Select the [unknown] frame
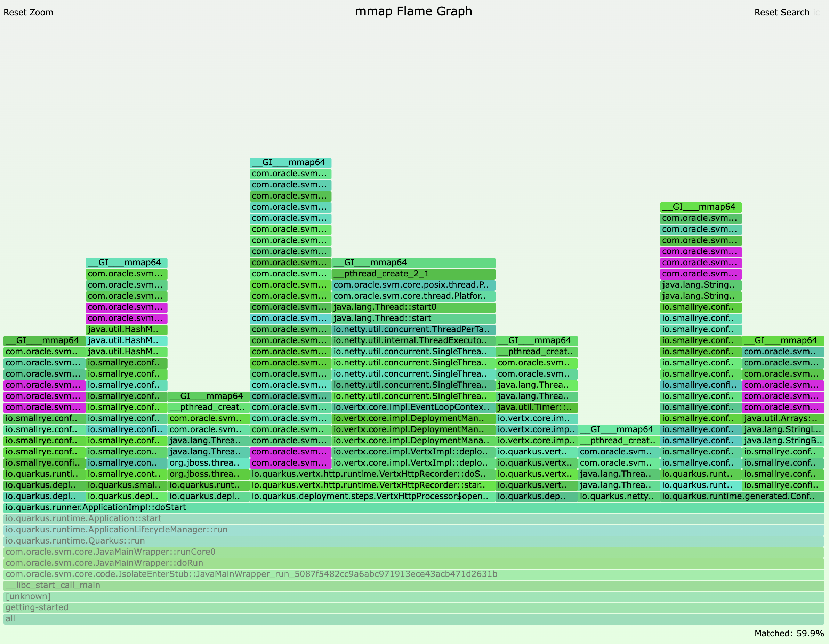The height and width of the screenshot is (644, 829). coord(414,597)
